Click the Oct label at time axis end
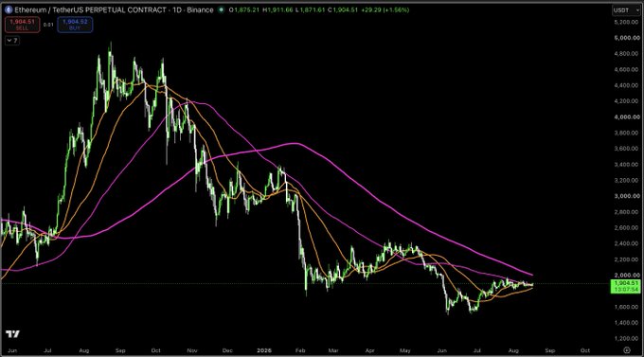 585,350
